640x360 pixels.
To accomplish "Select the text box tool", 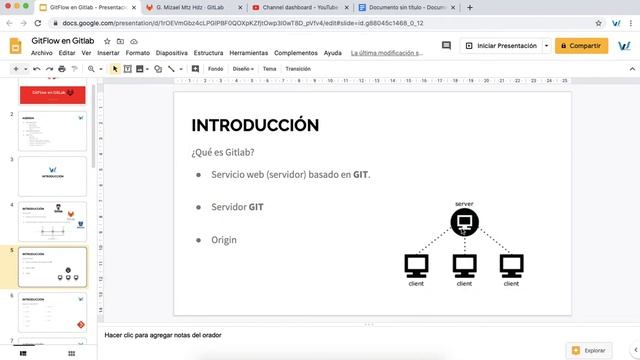I will click(x=127, y=69).
